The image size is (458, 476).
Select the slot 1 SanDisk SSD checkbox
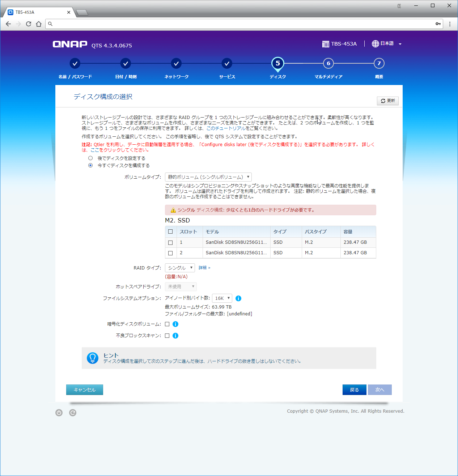click(170, 243)
